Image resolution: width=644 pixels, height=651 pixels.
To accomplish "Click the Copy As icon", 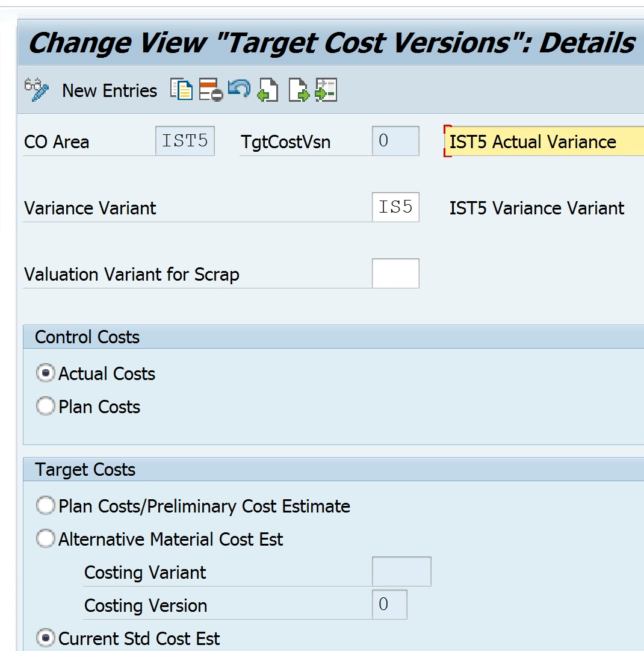I will tap(182, 90).
